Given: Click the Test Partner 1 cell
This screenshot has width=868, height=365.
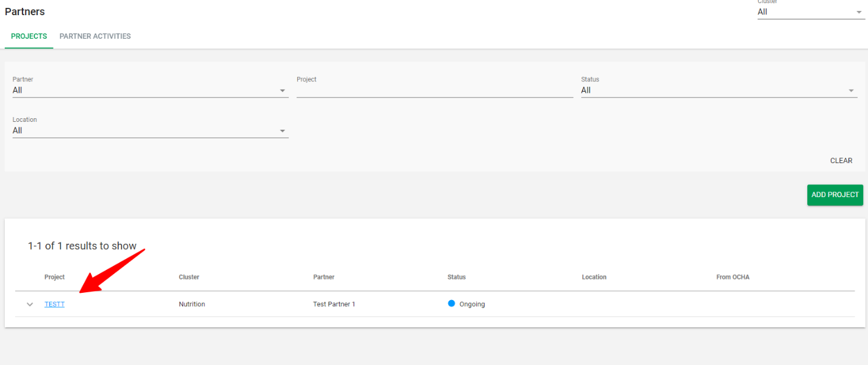Looking at the screenshot, I should pos(334,304).
